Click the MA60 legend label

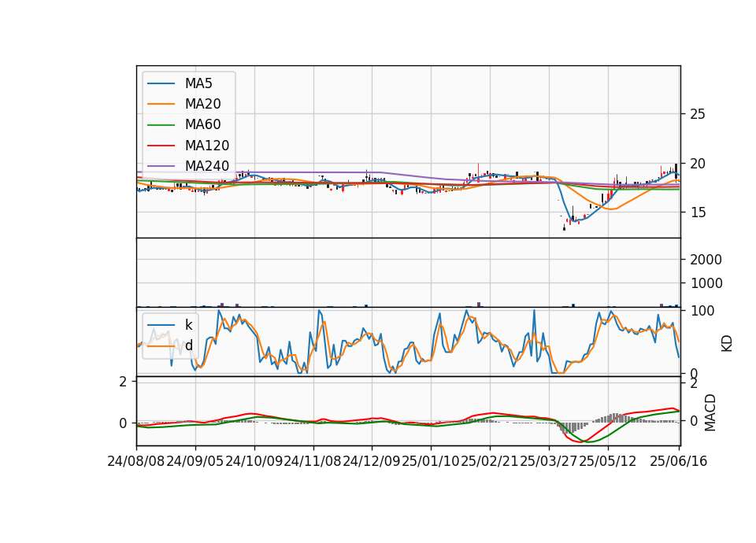click(x=202, y=125)
